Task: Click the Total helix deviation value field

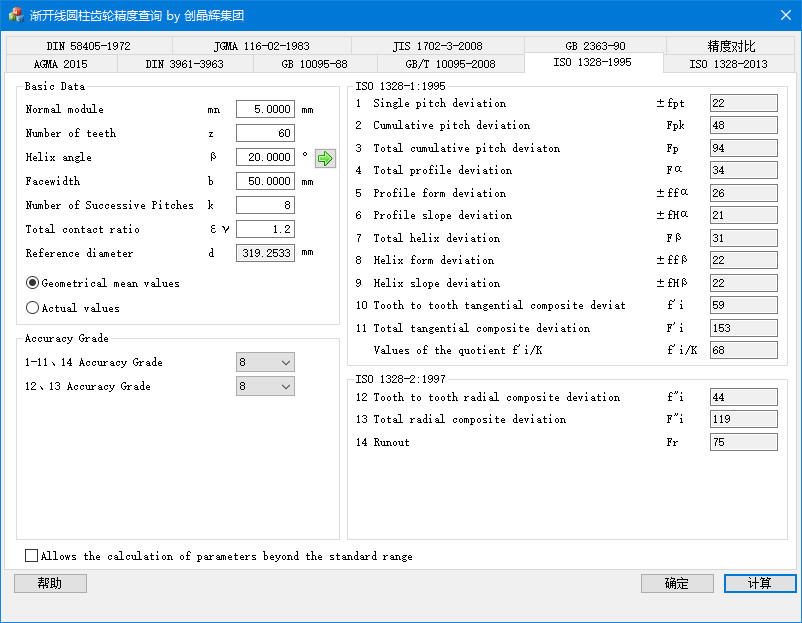Action: pos(744,238)
